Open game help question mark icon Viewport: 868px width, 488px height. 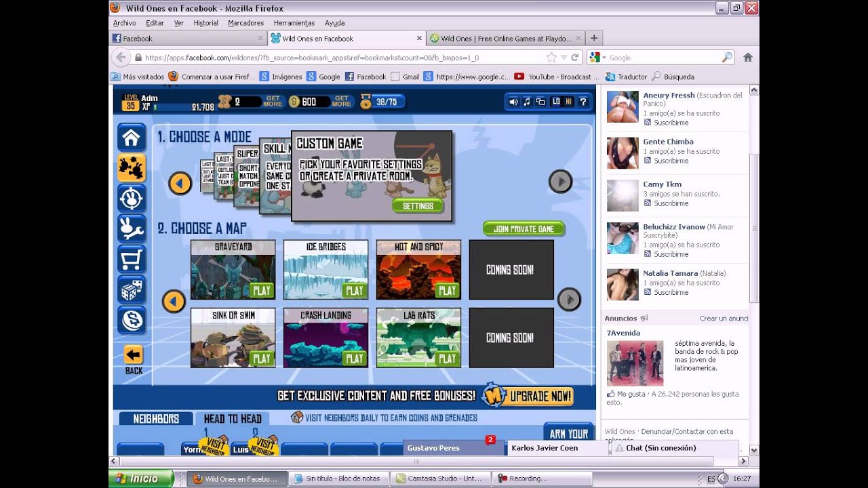click(583, 102)
